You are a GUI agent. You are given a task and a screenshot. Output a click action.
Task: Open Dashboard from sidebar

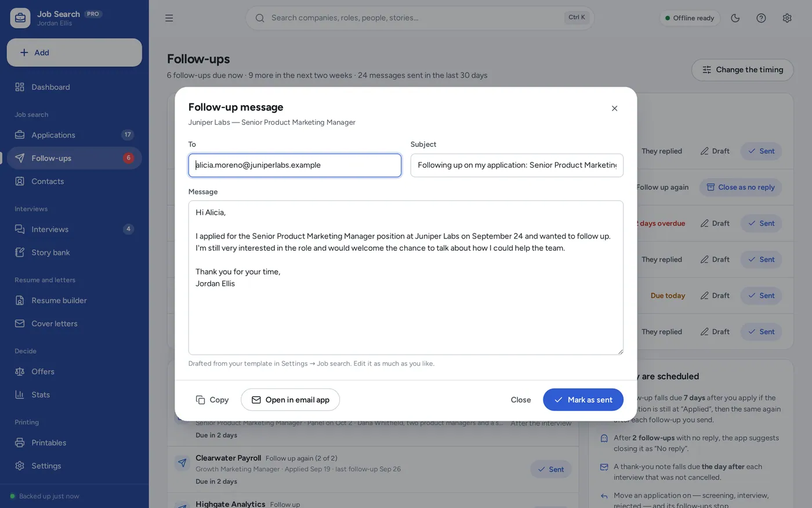click(74, 87)
